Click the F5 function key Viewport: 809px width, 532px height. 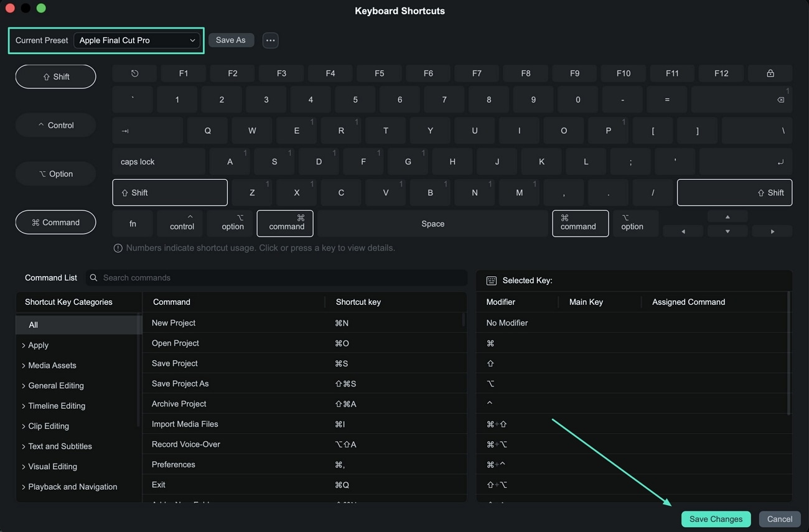click(x=379, y=73)
